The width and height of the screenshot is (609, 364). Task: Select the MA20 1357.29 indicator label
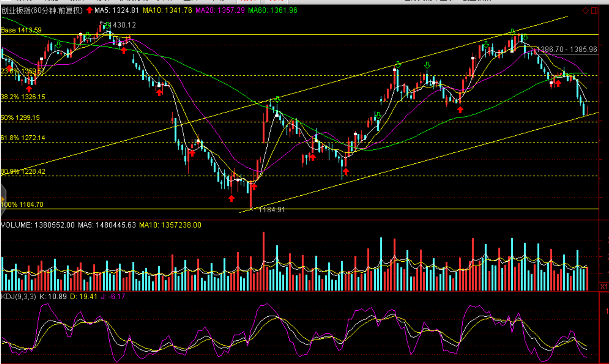coord(220,11)
